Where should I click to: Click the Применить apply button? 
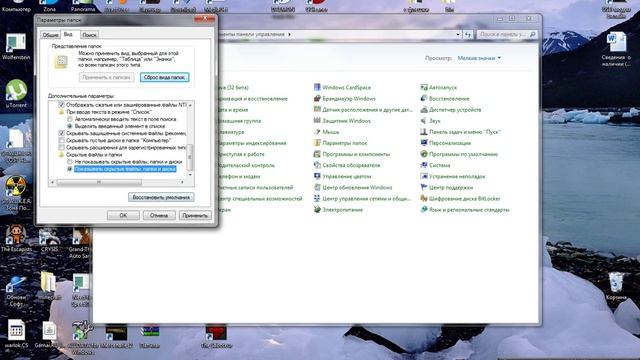pos(195,215)
